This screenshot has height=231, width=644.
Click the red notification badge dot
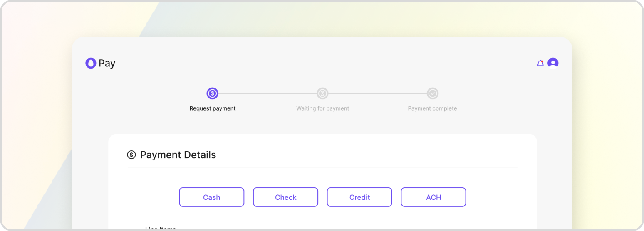point(542,61)
